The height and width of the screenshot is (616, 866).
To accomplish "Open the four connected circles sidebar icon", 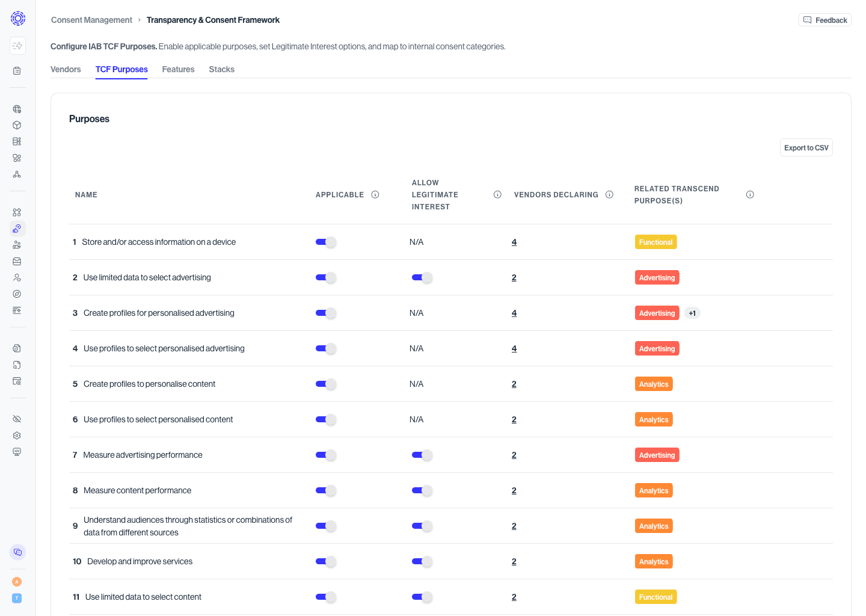I will coord(17,212).
